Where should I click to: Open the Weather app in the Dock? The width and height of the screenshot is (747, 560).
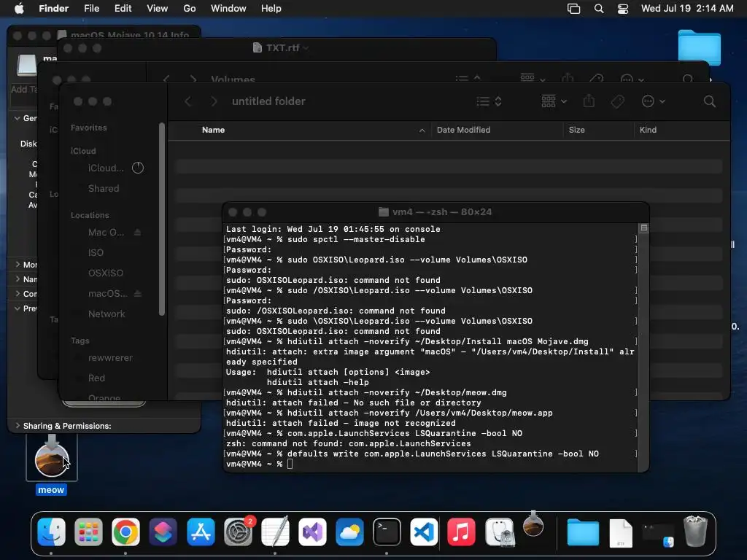[x=349, y=532]
